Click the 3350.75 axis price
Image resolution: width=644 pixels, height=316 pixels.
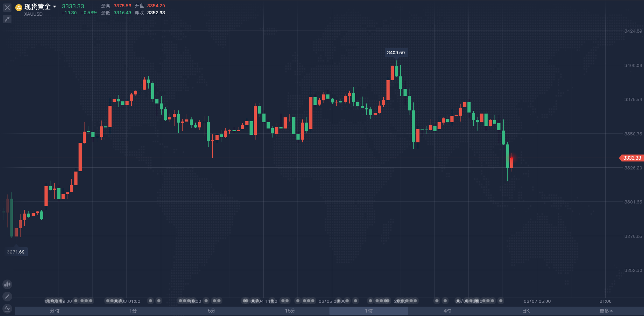point(633,134)
